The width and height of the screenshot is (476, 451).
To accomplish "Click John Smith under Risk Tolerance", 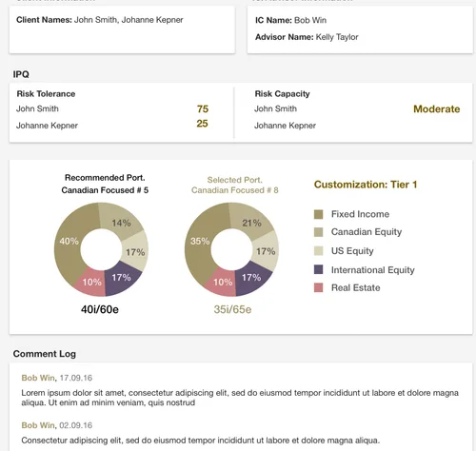I will point(37,108).
